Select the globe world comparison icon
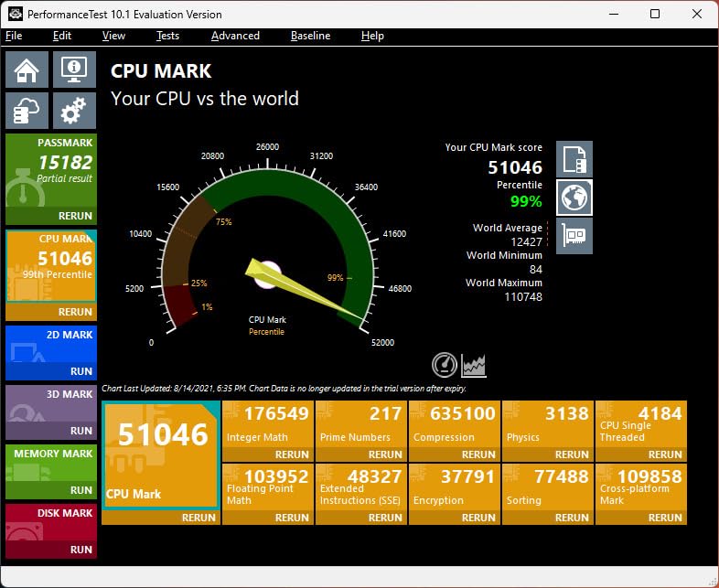 tap(574, 198)
